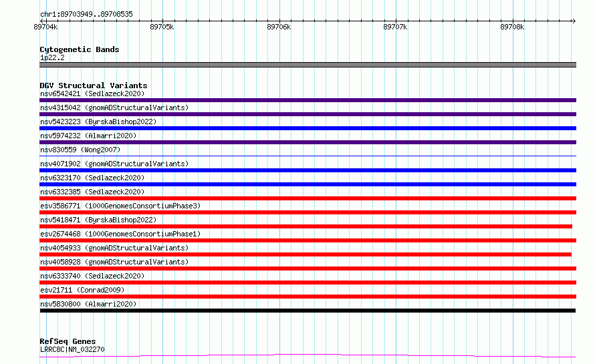The width and height of the screenshot is (595, 364).
Task: Select the red bar for nsv4058928
Action: click(308, 268)
